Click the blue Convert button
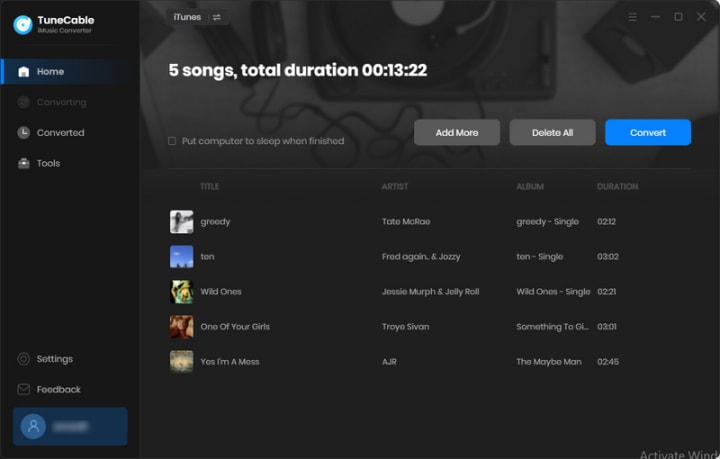720x459 pixels. 648,133
